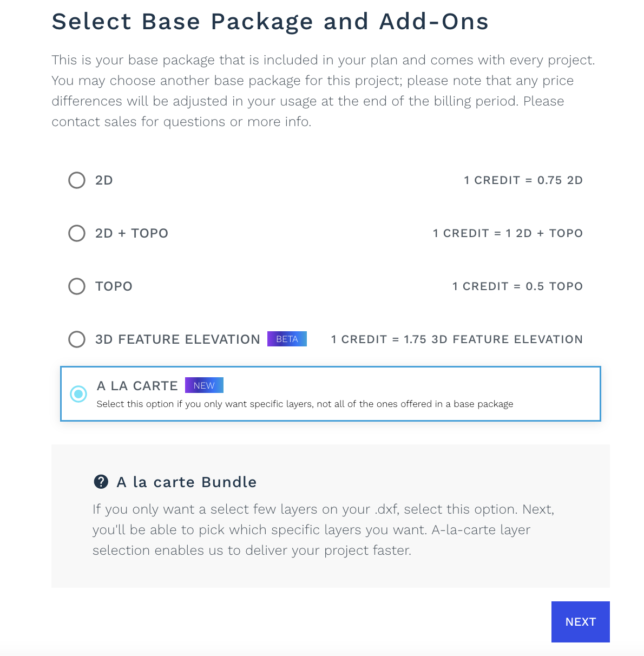
Task: Click the 2D package label
Action: (104, 180)
